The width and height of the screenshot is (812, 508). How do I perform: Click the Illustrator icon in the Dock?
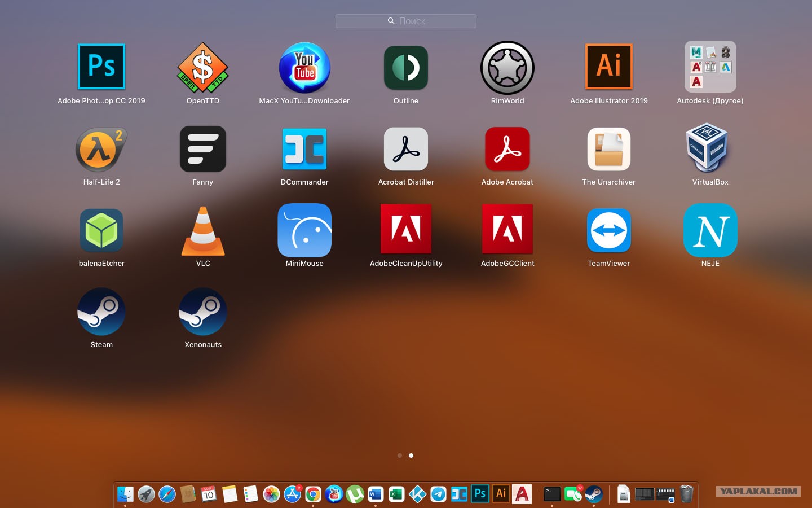coord(501,494)
